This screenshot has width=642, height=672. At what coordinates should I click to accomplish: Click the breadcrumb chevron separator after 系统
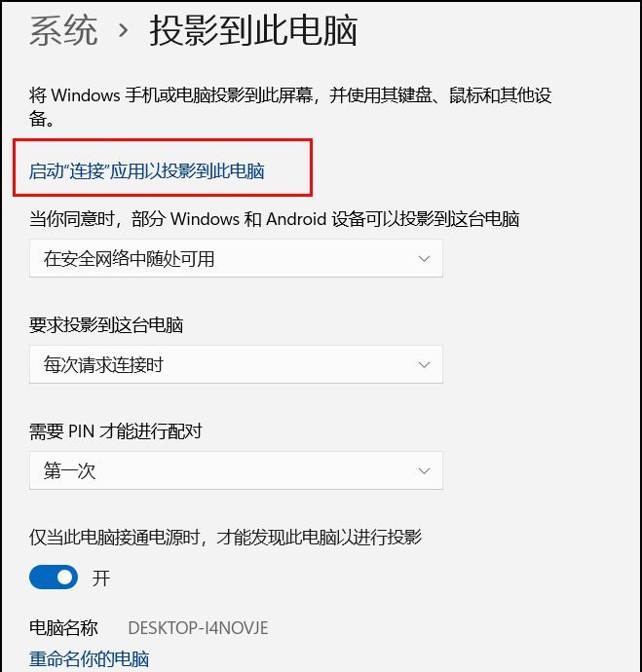coord(124,30)
